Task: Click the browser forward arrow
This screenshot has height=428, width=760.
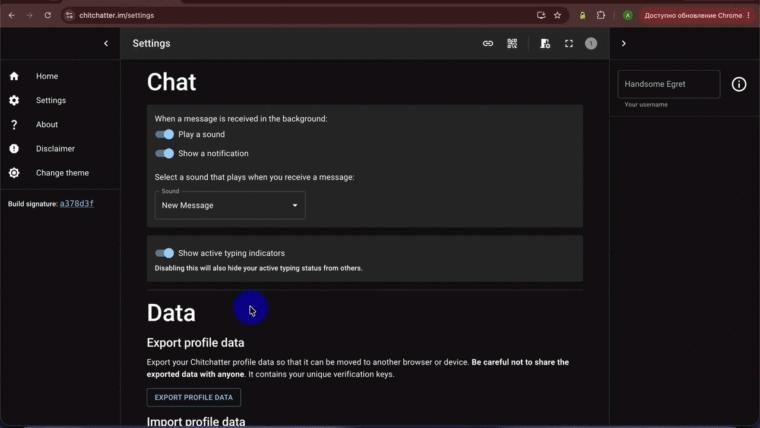Action: pyautogui.click(x=30, y=16)
